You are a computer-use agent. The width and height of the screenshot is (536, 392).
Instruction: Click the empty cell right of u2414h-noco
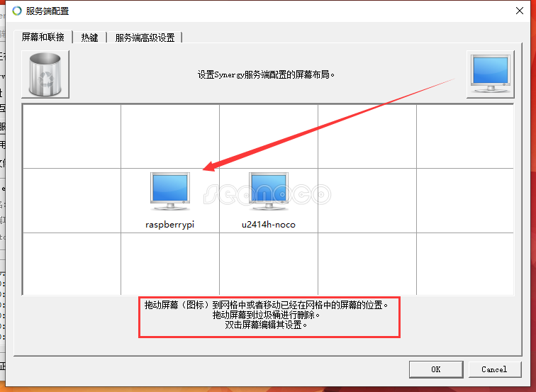click(367, 200)
